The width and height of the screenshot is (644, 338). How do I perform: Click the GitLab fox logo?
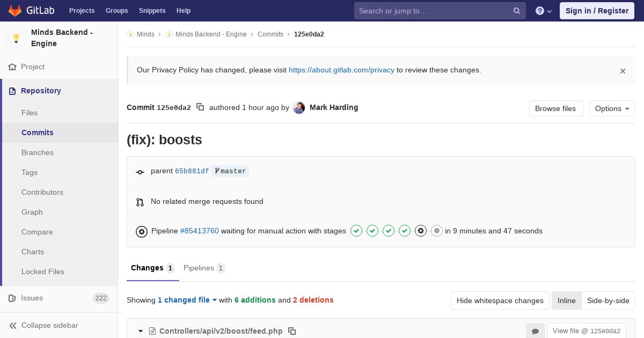14,11
